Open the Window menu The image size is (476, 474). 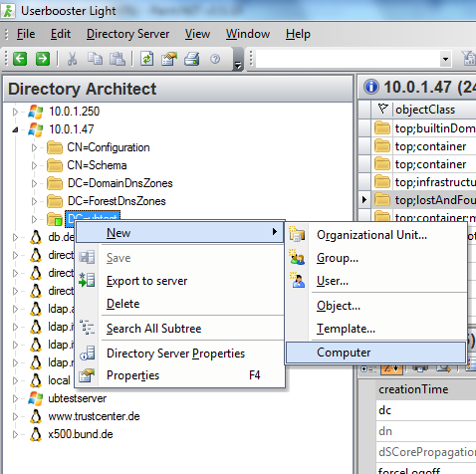(x=248, y=34)
